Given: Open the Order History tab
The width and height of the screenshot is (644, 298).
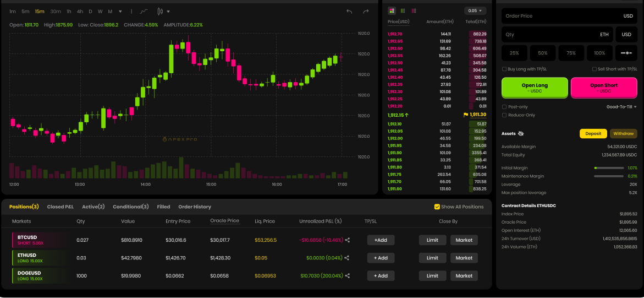Looking at the screenshot, I should pos(194,207).
